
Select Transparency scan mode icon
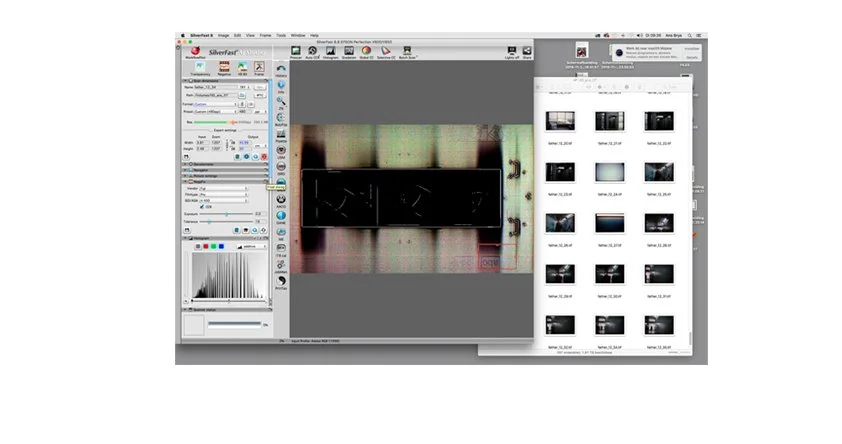click(200, 68)
